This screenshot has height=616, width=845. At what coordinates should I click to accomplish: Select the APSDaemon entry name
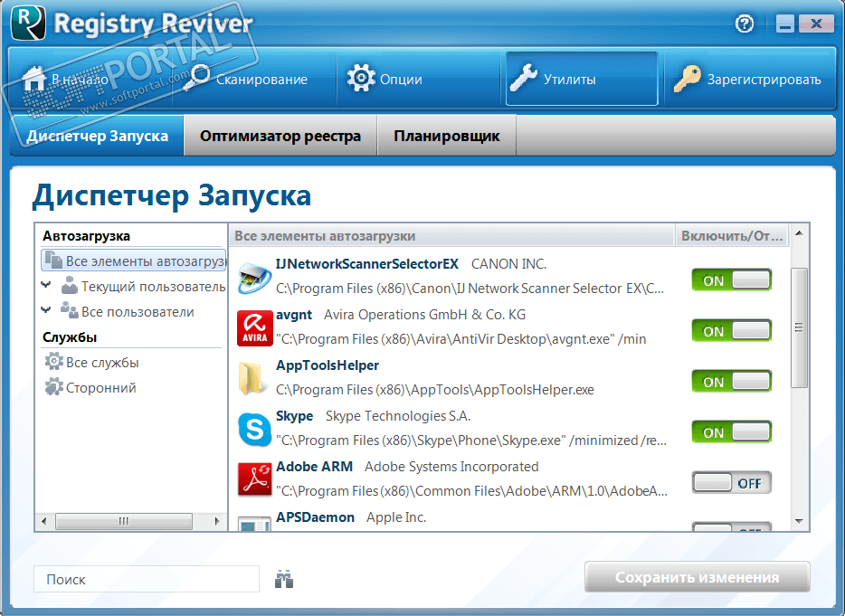(315, 517)
